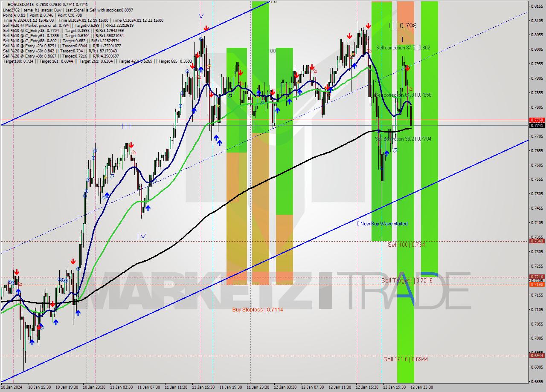The image size is (546, 392).
Task: Click the '10 Jan 2024' date on time axis
Action: [12, 388]
